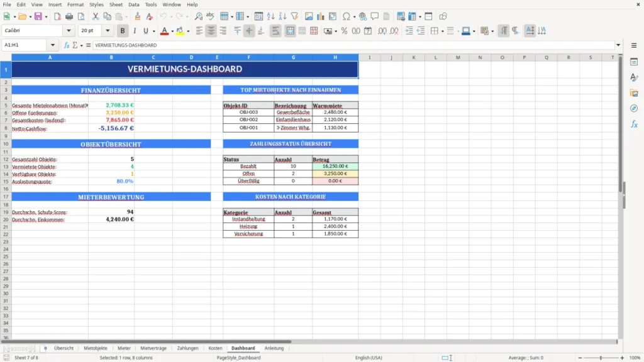Open the Data menu
Viewport: 644px width, 362px height.
click(133, 4)
